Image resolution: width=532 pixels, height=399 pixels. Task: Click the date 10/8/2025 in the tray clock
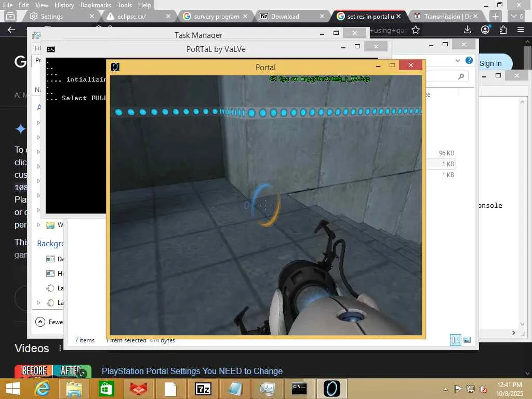[x=509, y=394]
